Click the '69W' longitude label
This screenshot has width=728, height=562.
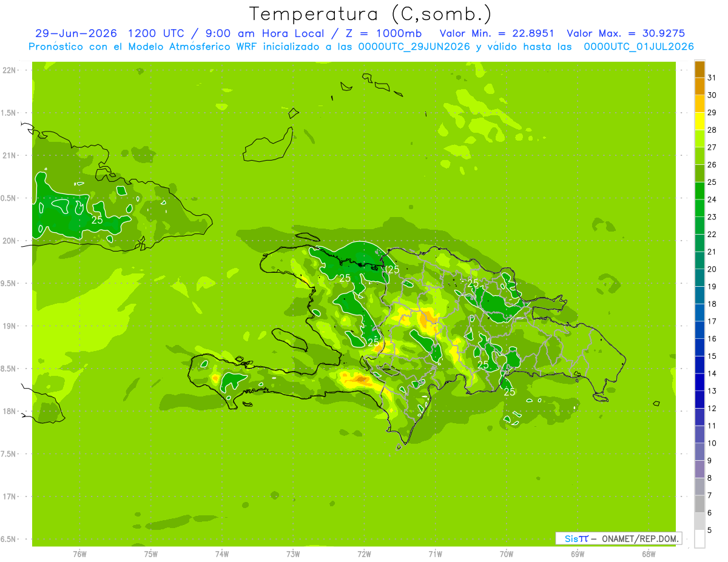coord(578,554)
